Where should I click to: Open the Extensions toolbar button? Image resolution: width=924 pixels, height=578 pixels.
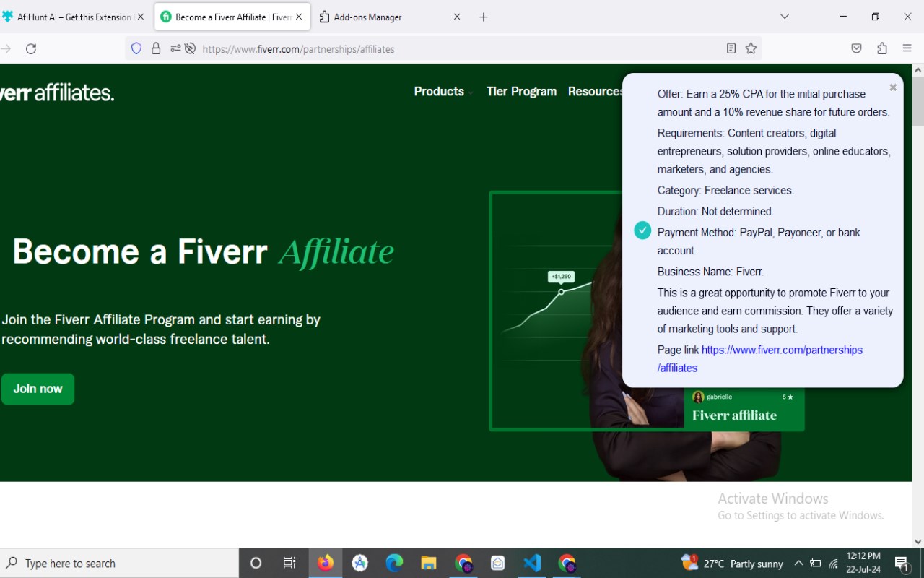[882, 48]
